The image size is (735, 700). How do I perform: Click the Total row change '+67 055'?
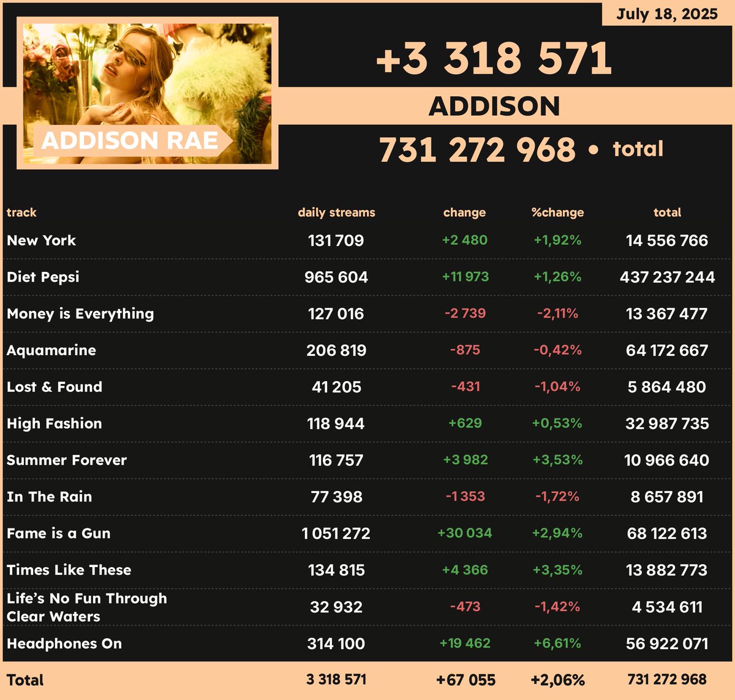pyautogui.click(x=466, y=680)
